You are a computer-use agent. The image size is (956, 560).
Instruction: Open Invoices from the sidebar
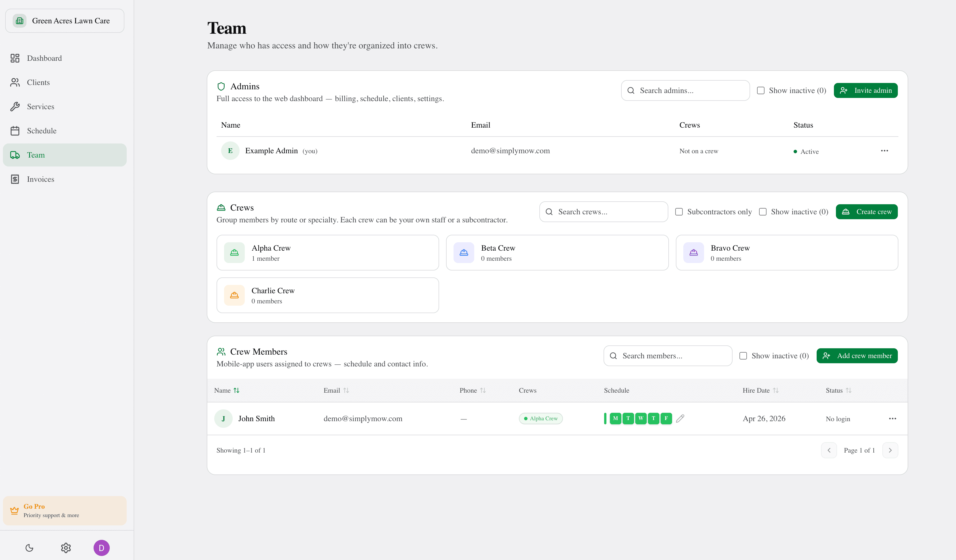pyautogui.click(x=40, y=179)
